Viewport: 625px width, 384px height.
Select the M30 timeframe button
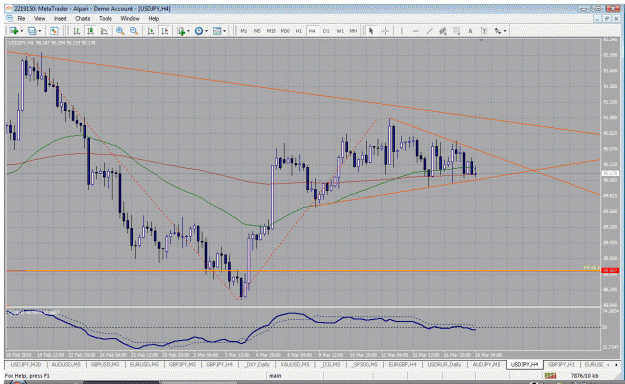(285, 31)
